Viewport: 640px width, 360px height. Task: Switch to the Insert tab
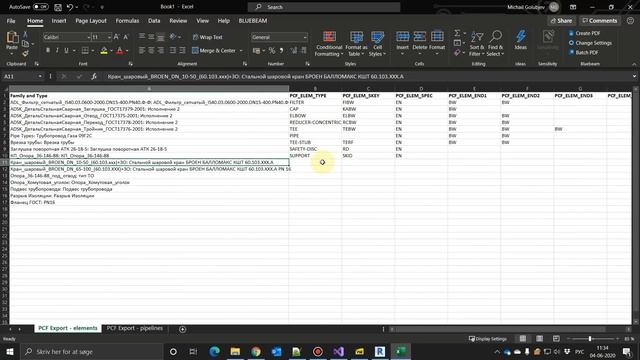pos(59,21)
